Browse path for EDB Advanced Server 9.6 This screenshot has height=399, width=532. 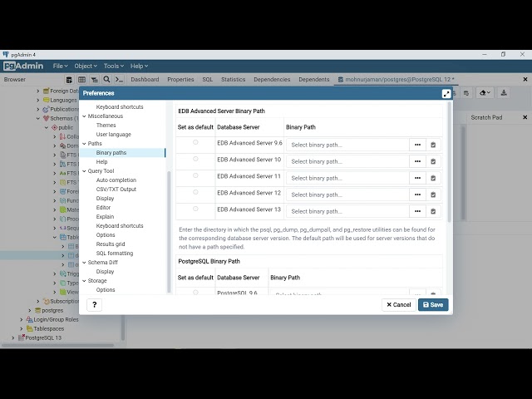(x=417, y=145)
